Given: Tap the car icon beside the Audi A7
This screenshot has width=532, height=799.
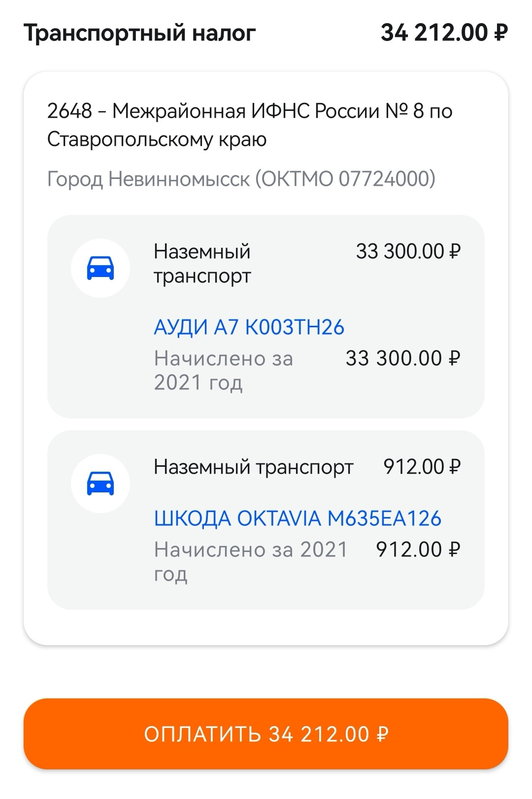Looking at the screenshot, I should coord(100,268).
